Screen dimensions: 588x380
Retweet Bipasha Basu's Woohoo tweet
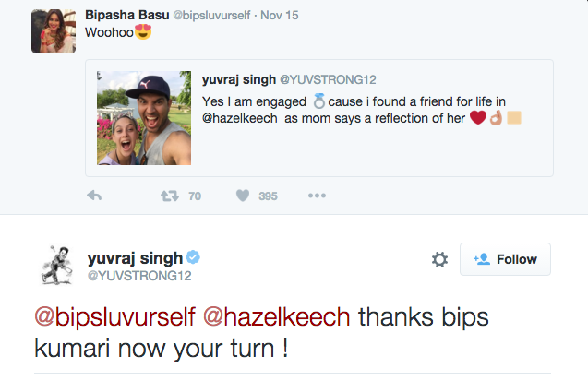[x=169, y=196]
